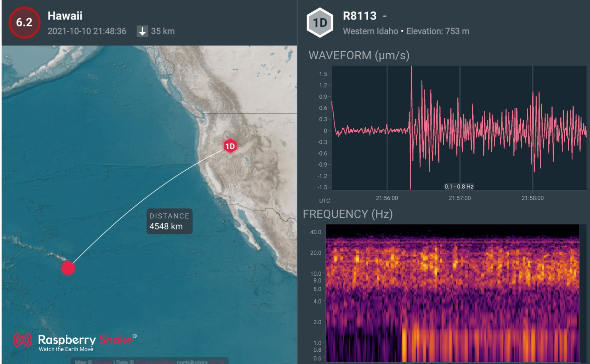Select the 21:58:00 time marker
The image size is (590, 364).
click(x=532, y=198)
